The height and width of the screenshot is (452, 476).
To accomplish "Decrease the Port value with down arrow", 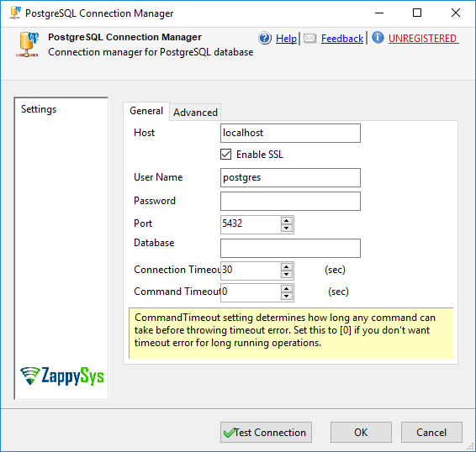I will click(287, 229).
